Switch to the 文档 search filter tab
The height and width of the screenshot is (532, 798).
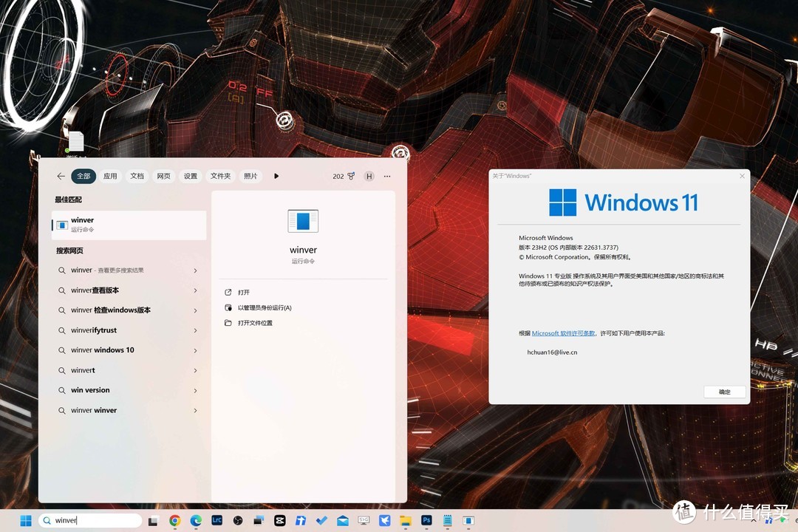click(136, 176)
